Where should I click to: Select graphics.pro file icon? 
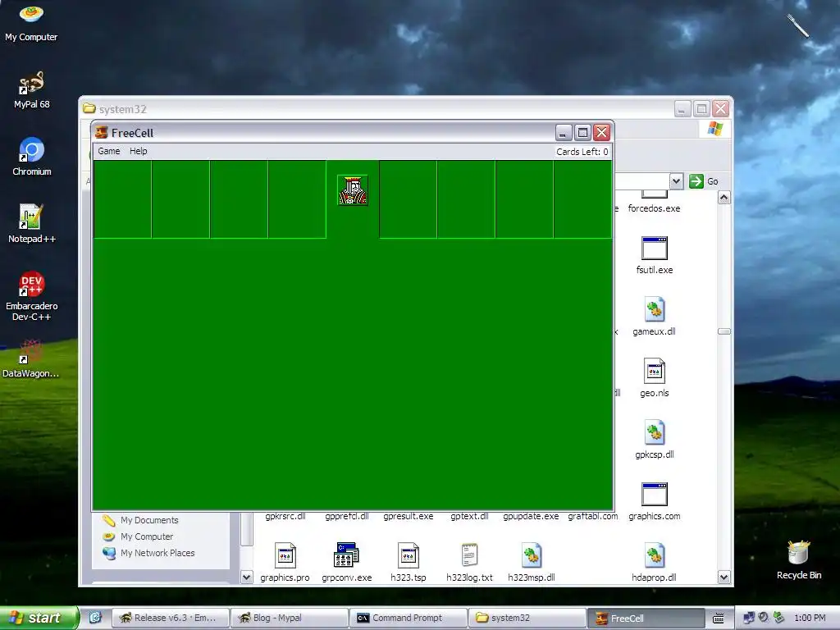pyautogui.click(x=285, y=555)
